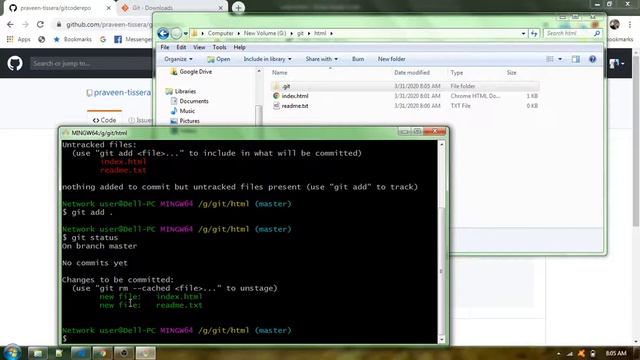This screenshot has width=640, height=360.
Task: Focus the Explorer Search html field
Action: pos(568,33)
